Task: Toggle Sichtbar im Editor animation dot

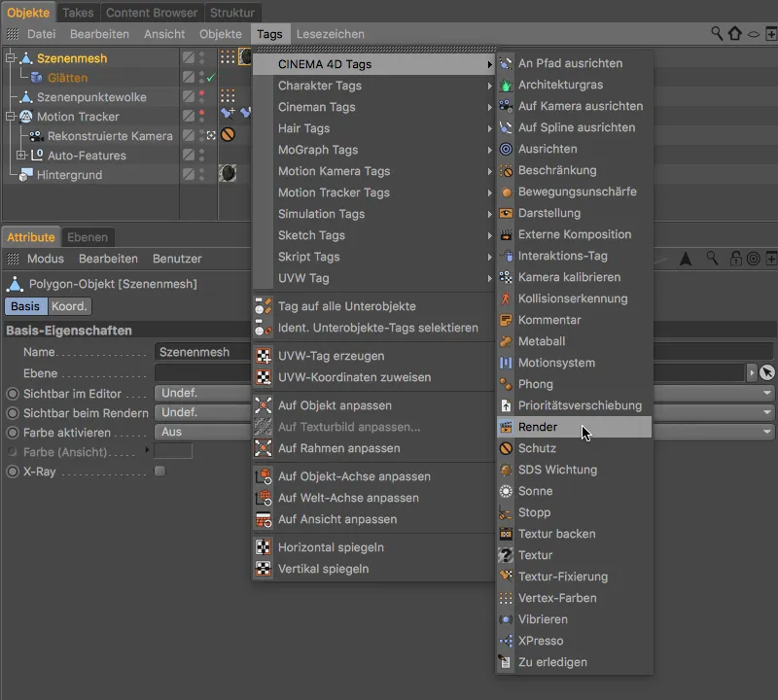Action: tap(13, 394)
